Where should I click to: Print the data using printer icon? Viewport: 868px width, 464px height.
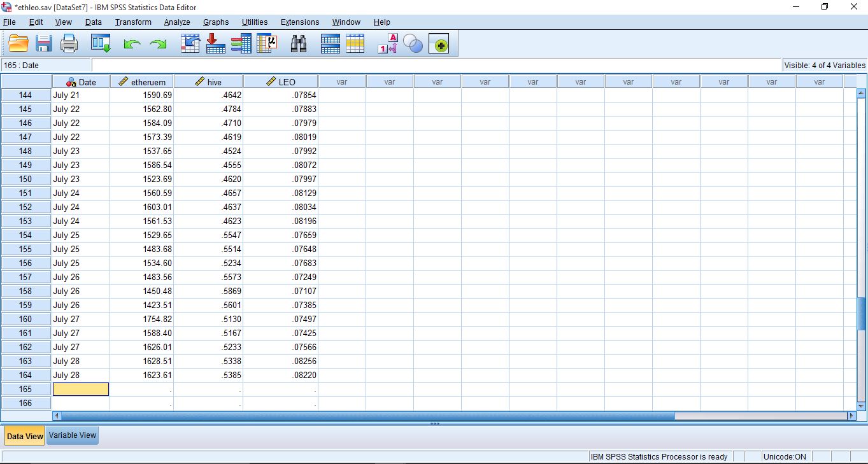(69, 44)
